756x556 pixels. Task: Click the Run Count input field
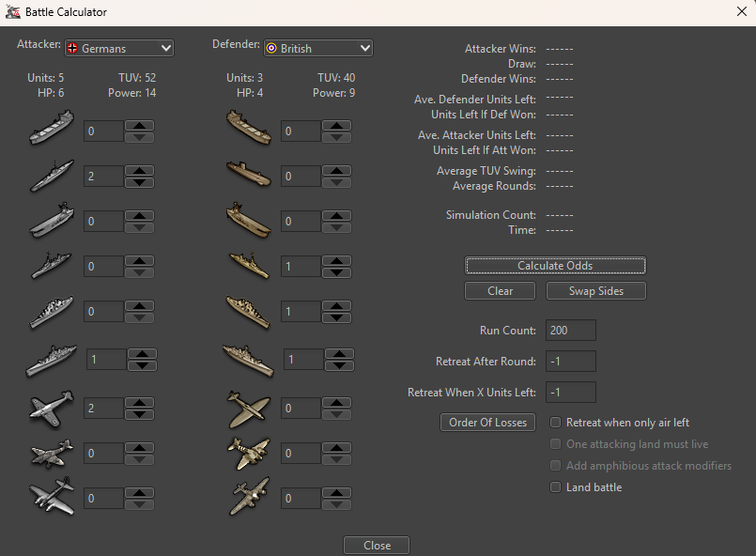pos(570,331)
